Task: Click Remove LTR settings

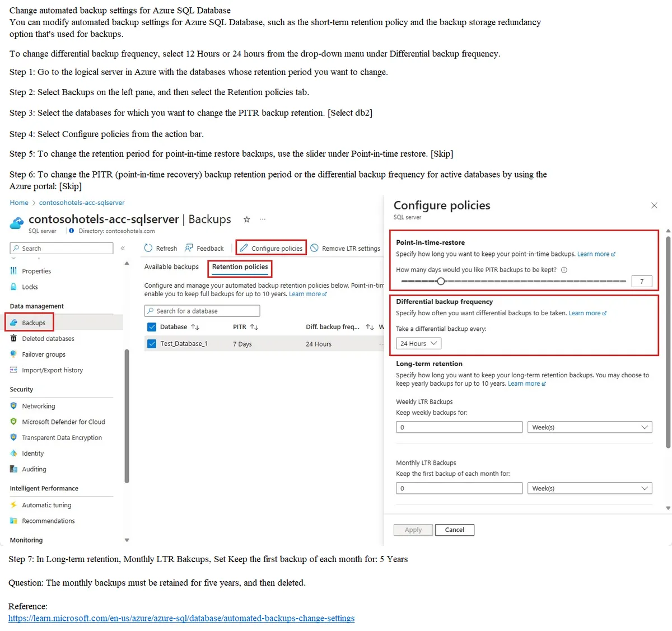Action: tap(346, 248)
